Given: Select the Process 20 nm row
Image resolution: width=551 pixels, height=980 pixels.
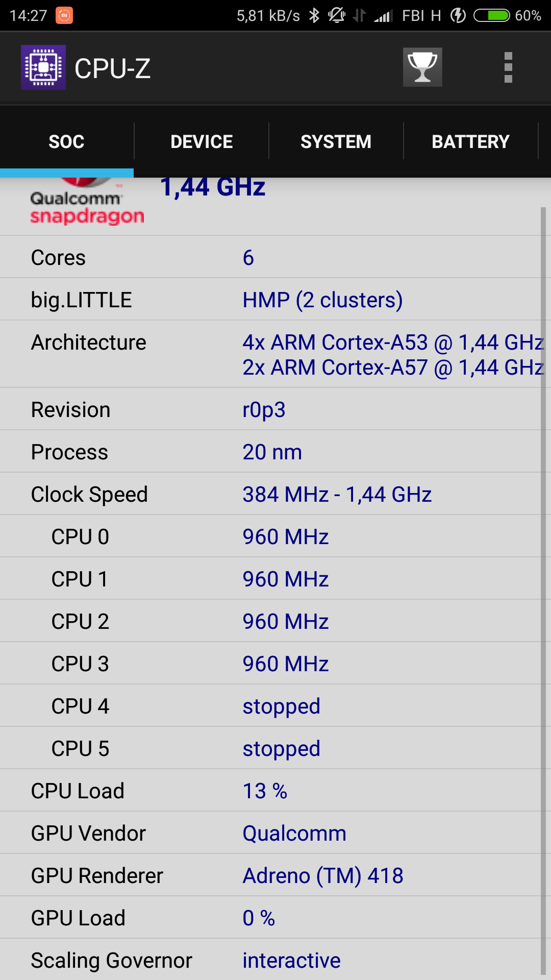Looking at the screenshot, I should point(270,452).
